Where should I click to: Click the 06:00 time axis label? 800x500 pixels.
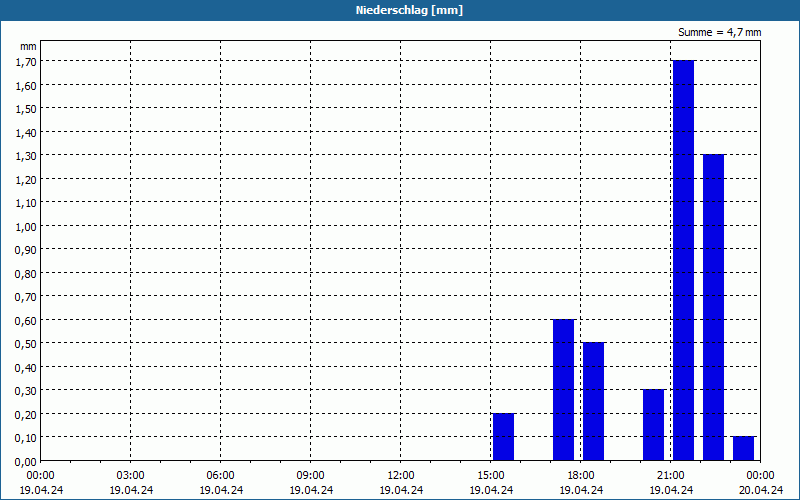pos(220,476)
